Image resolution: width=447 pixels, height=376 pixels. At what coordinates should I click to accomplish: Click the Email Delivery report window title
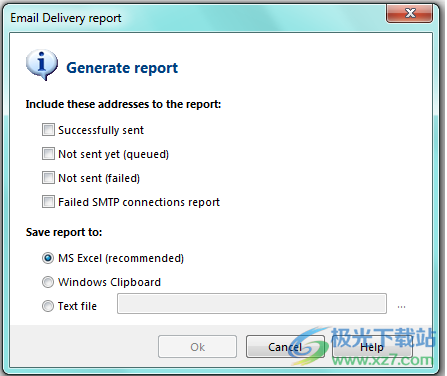(x=66, y=18)
